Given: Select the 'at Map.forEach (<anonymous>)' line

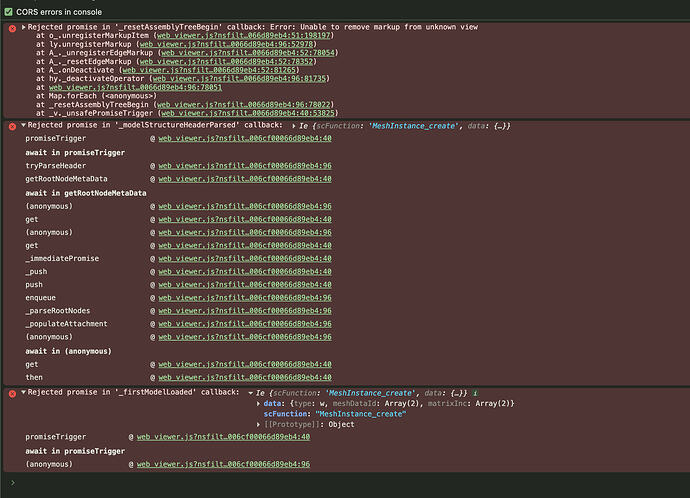Looking at the screenshot, I should pyautogui.click(x=96, y=96).
